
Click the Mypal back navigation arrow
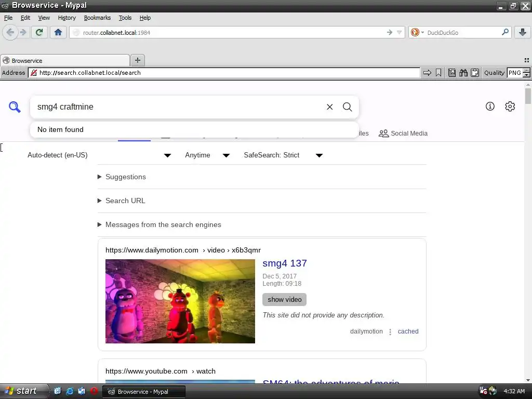click(x=10, y=33)
